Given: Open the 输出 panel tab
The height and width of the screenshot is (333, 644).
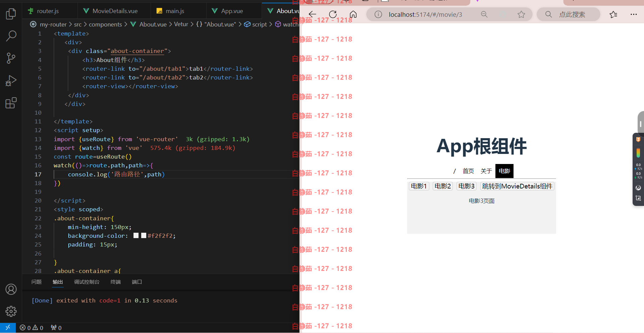Looking at the screenshot, I should coord(58,282).
